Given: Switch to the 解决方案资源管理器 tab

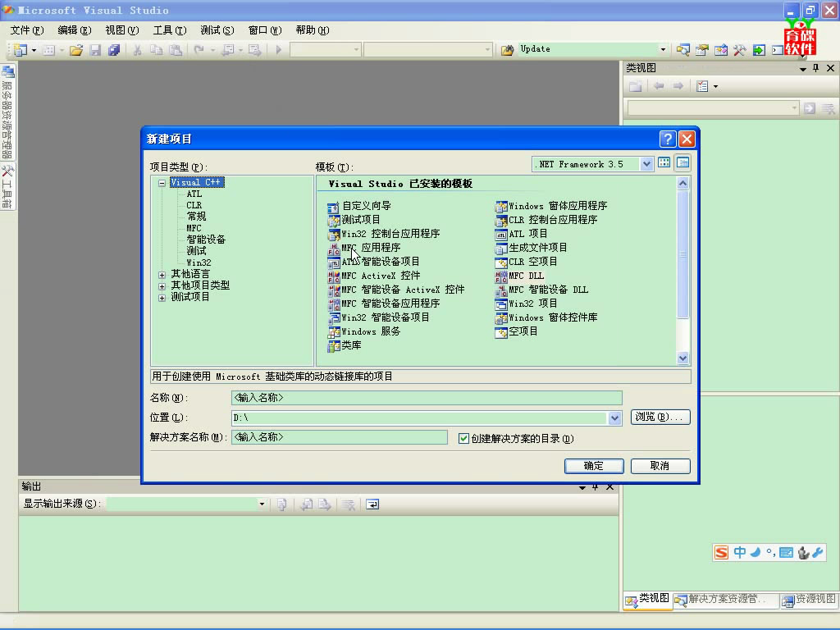Looking at the screenshot, I should point(725,600).
